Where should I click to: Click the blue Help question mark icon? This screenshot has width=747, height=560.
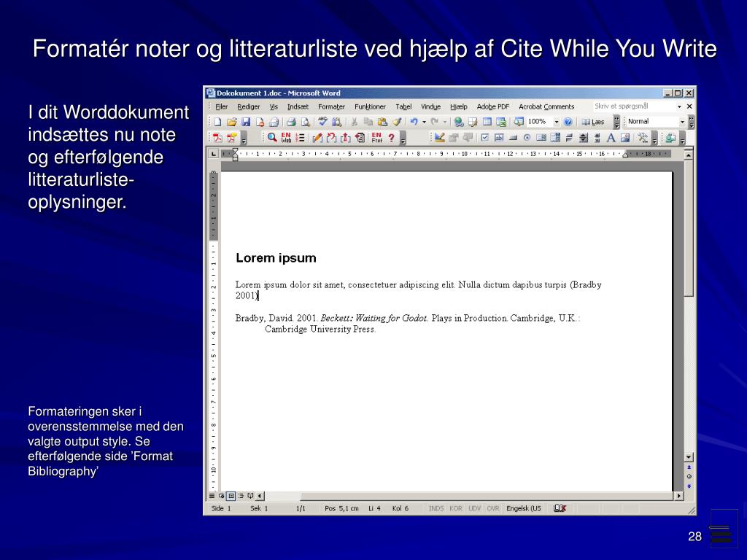(568, 122)
